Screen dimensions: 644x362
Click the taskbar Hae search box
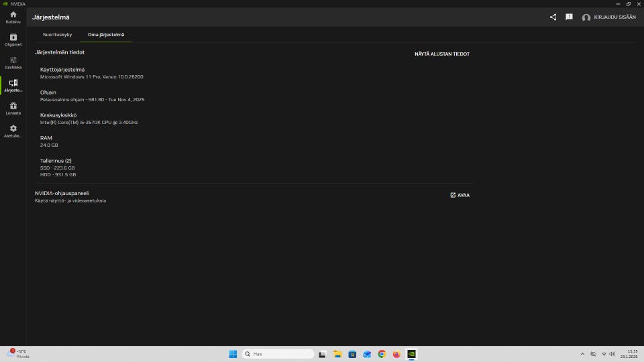tap(278, 354)
